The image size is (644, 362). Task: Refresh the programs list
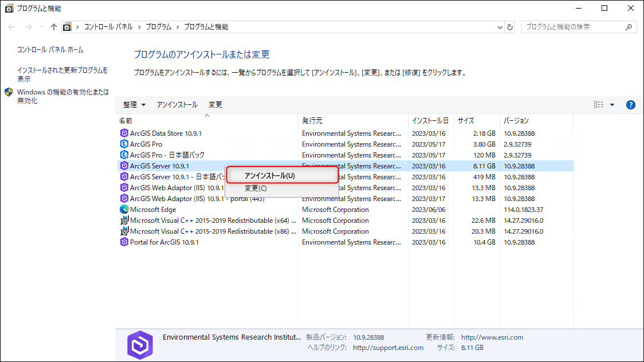[510, 27]
